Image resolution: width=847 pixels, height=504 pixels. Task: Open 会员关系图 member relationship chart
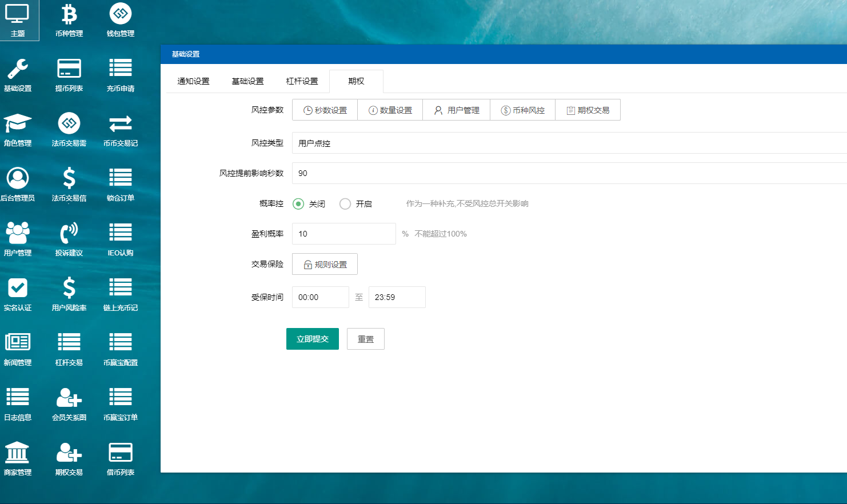pyautogui.click(x=69, y=403)
